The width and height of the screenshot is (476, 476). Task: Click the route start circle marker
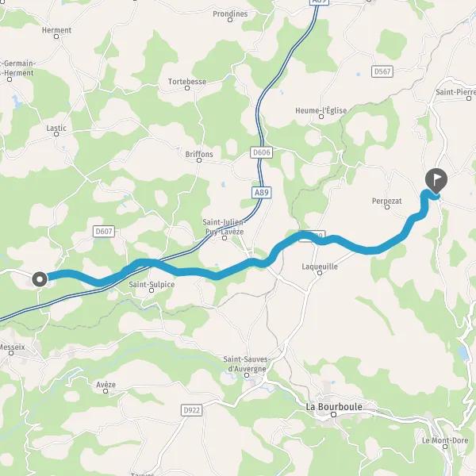tap(40, 279)
